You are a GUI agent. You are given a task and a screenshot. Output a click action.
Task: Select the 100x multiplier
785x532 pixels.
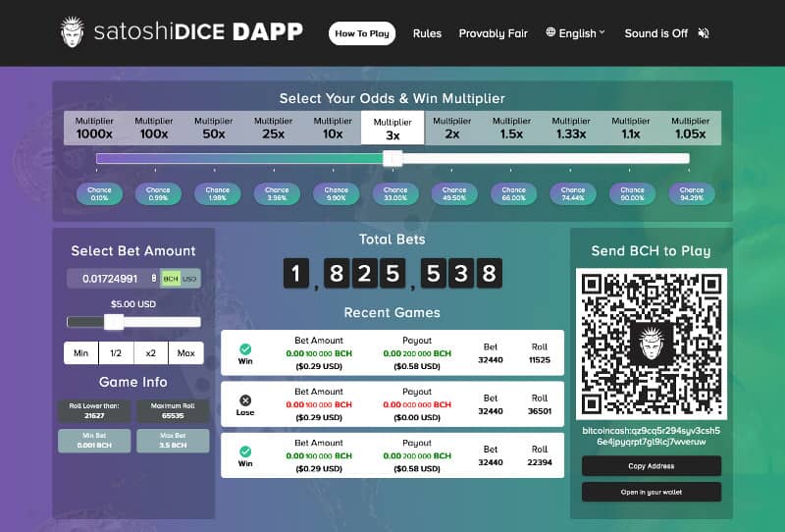coord(154,129)
